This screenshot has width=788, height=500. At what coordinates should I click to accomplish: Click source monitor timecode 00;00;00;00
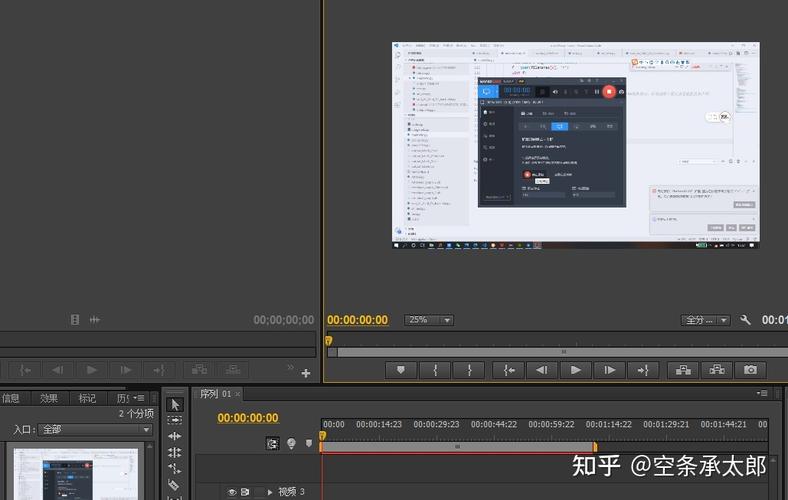pos(283,320)
